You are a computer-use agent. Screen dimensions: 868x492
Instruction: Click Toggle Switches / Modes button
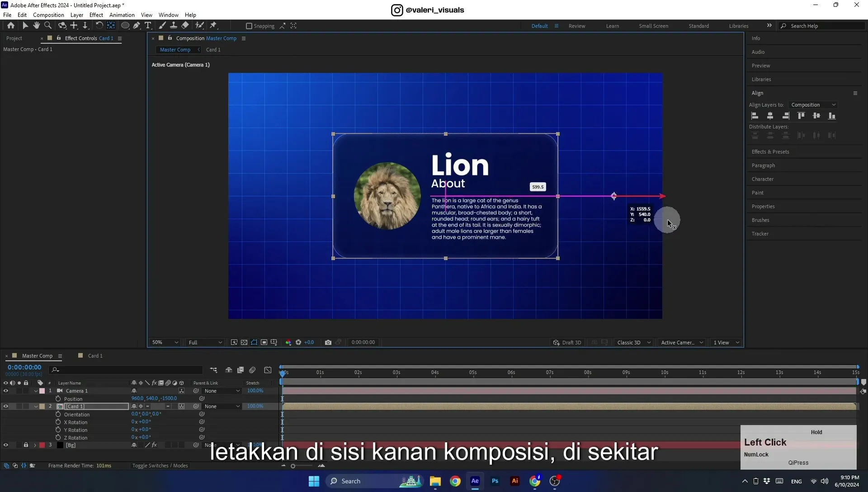pos(160,466)
